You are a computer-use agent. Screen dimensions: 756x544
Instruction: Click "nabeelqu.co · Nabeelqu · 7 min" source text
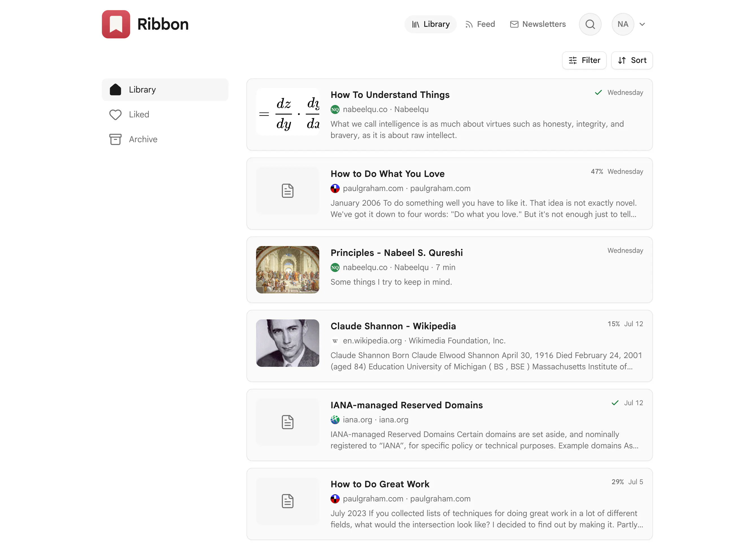tap(399, 267)
